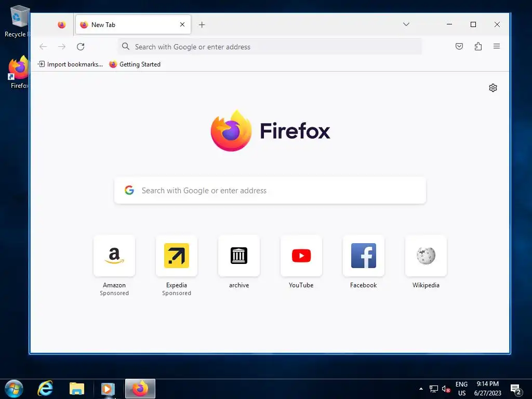The height and width of the screenshot is (399, 532).
Task: Open the Action Center notifications icon
Action: [x=516, y=390]
